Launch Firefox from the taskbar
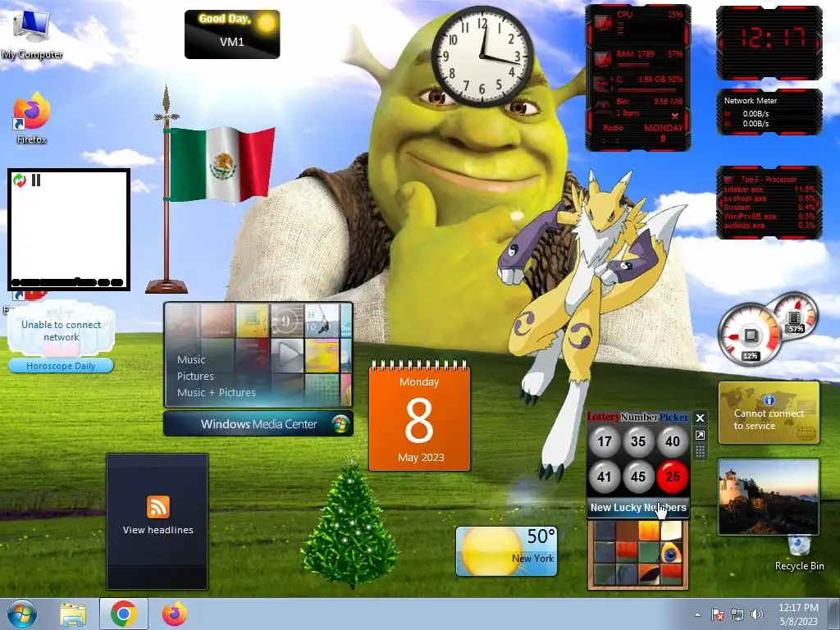 point(174,614)
